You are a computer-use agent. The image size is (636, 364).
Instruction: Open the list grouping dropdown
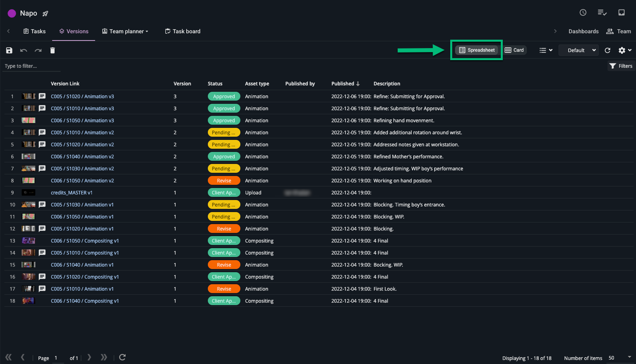[546, 50]
